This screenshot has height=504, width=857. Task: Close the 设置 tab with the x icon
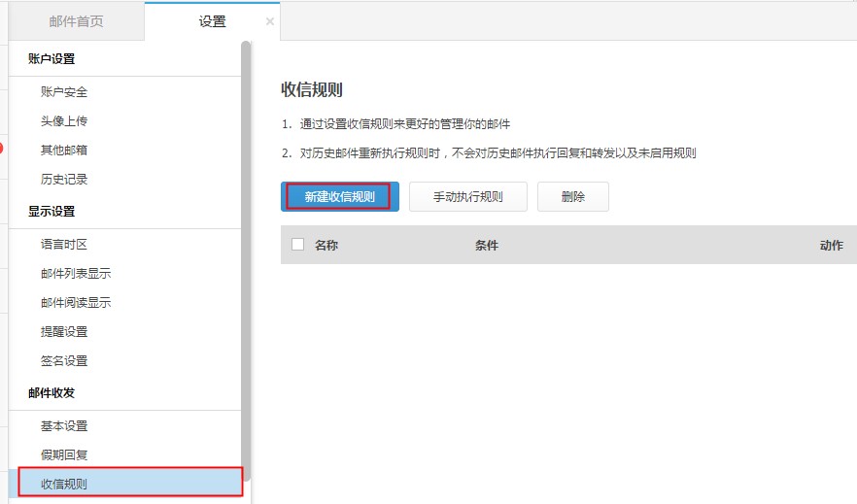click(269, 21)
